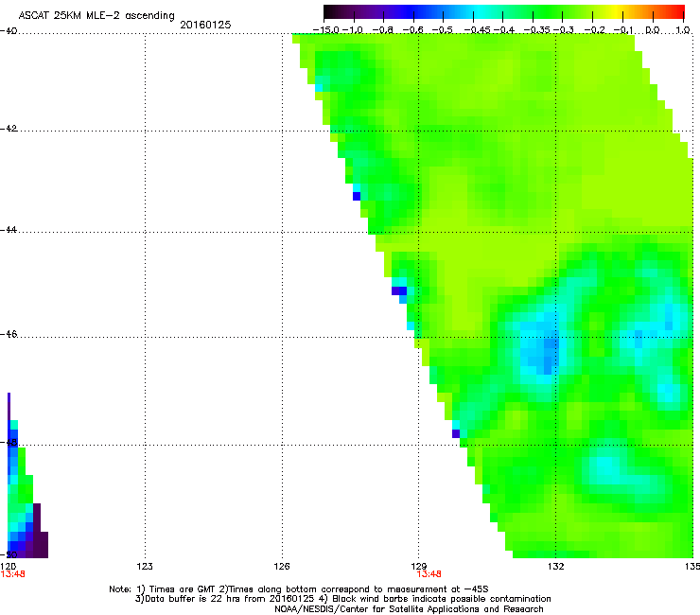This screenshot has height=615, width=700.
Task: Click red 13:48 time under longitude 120
Action: tap(12, 574)
